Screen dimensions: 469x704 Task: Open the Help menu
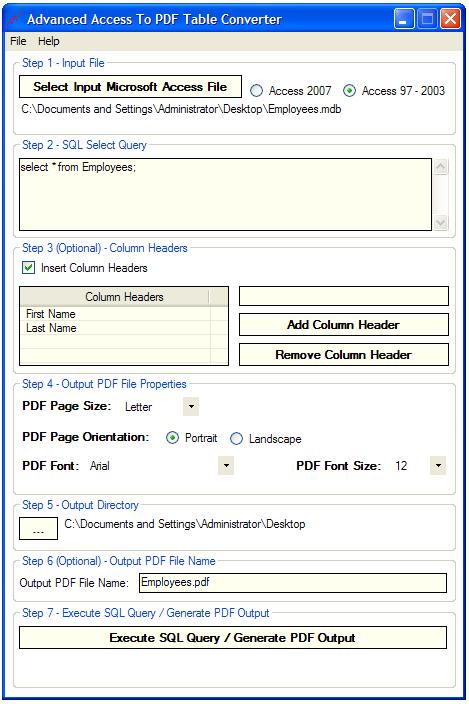(48, 41)
